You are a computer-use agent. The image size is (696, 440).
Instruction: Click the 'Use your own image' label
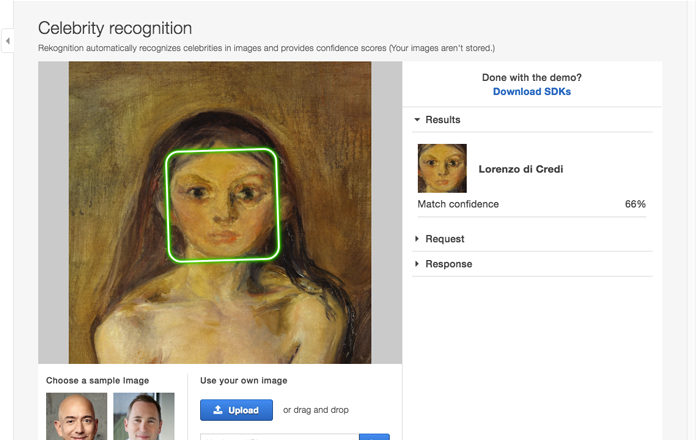244,381
